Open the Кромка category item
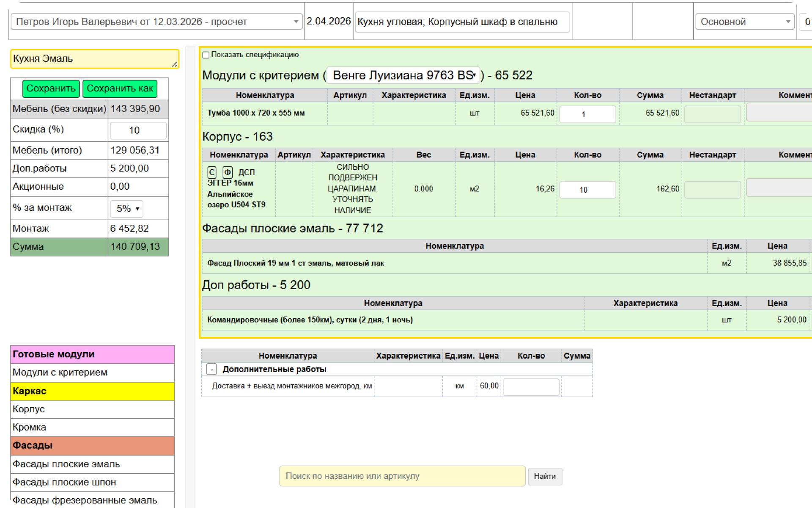 tap(30, 427)
